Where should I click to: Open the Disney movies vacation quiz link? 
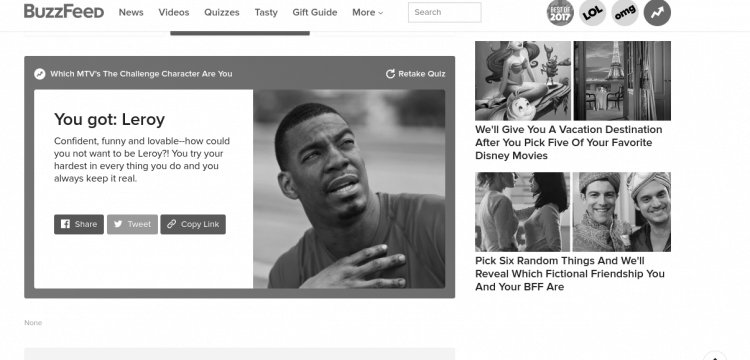pos(569,142)
